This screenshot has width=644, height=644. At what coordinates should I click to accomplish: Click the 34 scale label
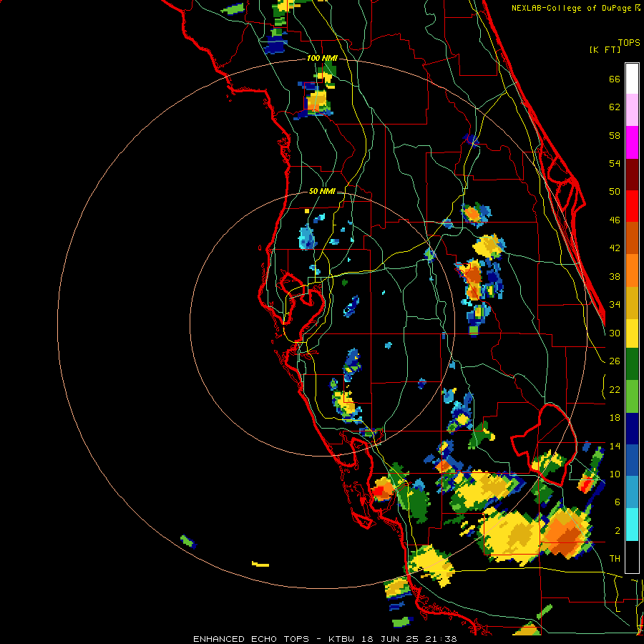615,305
